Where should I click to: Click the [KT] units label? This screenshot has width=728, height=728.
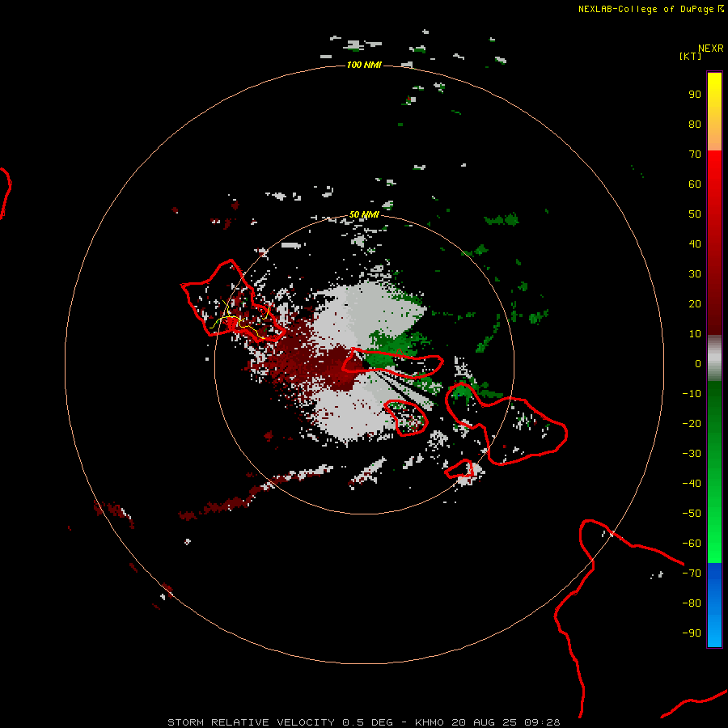pyautogui.click(x=691, y=56)
